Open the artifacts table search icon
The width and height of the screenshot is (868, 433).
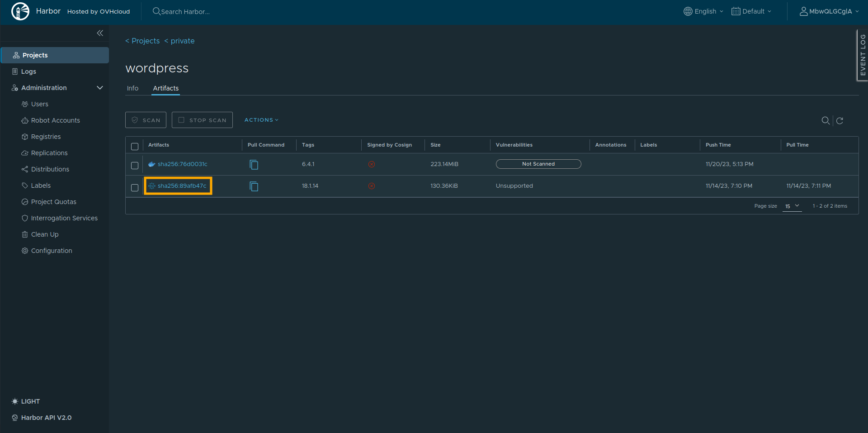(x=826, y=120)
